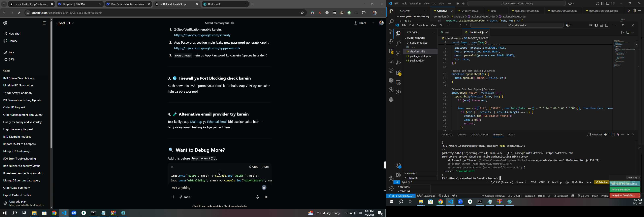Toggle primary side bar in oms VS Code window
The image size is (644, 217).
tap(603, 3)
